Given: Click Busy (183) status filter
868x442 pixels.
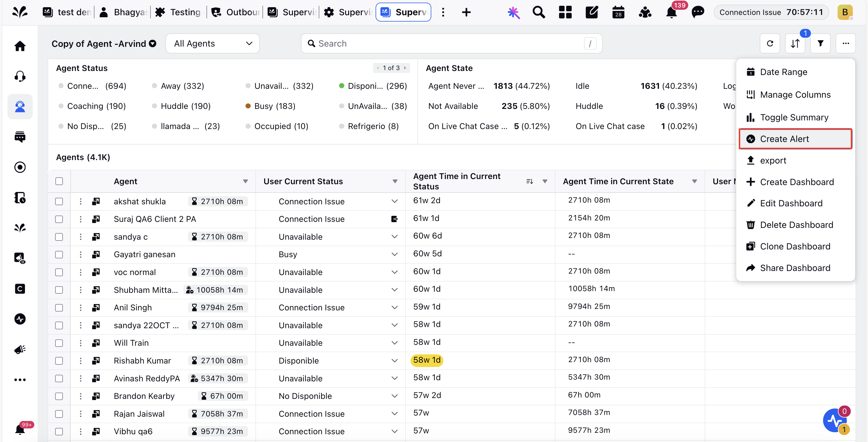Looking at the screenshot, I should pos(270,106).
